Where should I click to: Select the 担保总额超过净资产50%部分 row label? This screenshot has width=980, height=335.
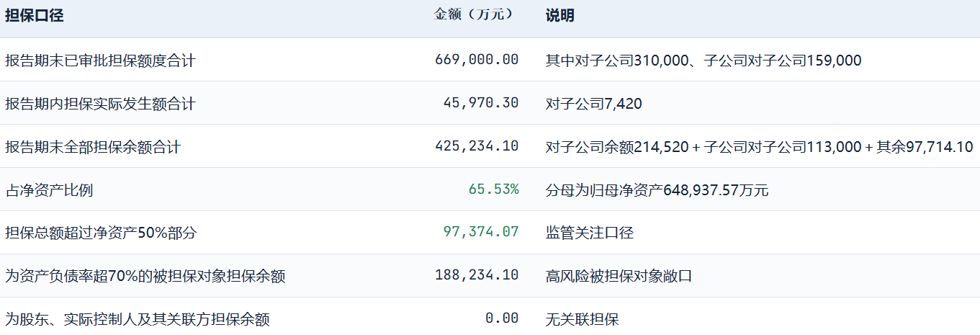point(101,233)
